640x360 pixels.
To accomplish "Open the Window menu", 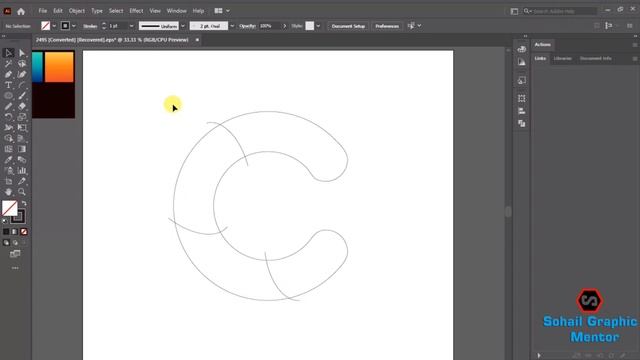I will tap(176, 11).
